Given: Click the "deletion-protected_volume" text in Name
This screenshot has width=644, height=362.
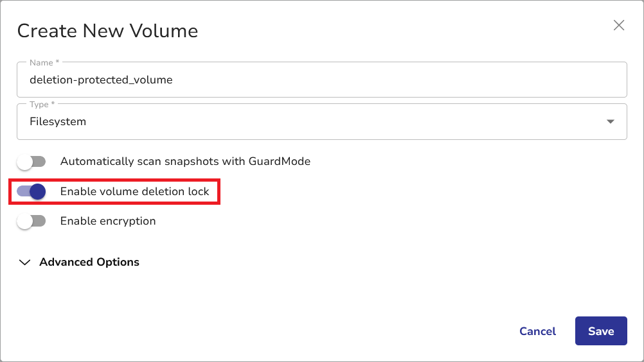Looking at the screenshot, I should [101, 80].
